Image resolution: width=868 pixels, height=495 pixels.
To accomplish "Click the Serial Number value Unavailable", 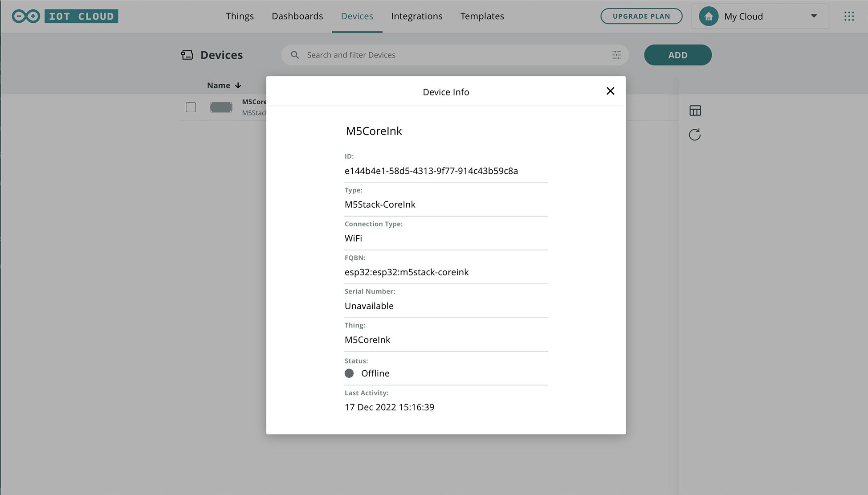I will pyautogui.click(x=369, y=306).
